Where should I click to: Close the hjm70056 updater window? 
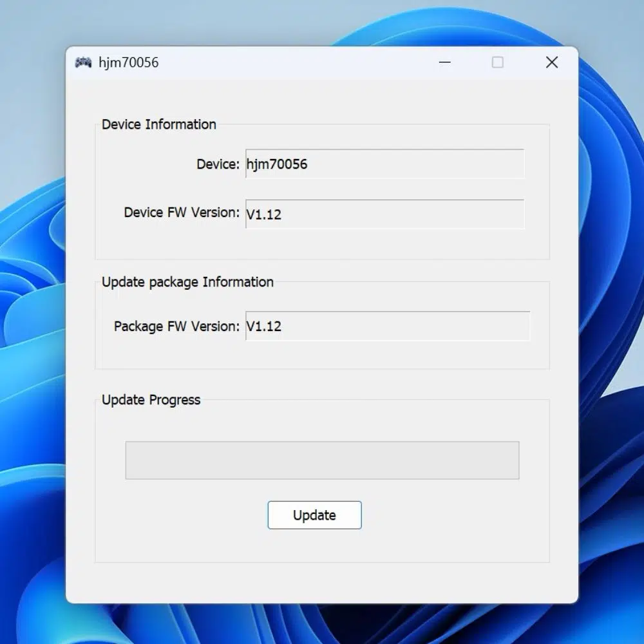[x=552, y=62]
